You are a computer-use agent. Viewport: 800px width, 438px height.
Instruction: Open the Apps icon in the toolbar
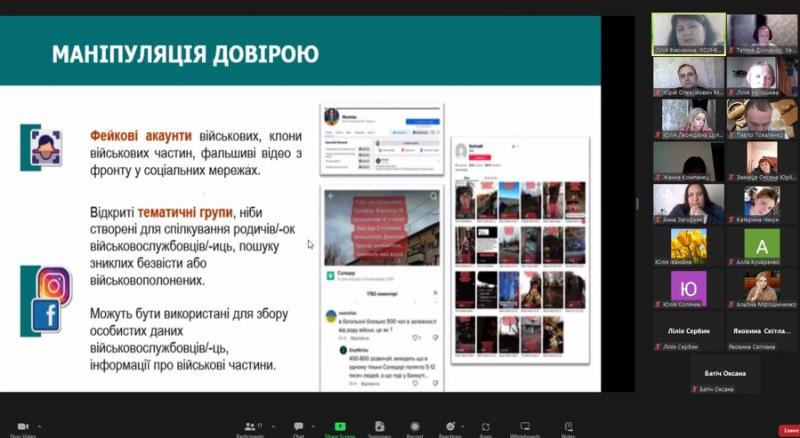click(486, 427)
